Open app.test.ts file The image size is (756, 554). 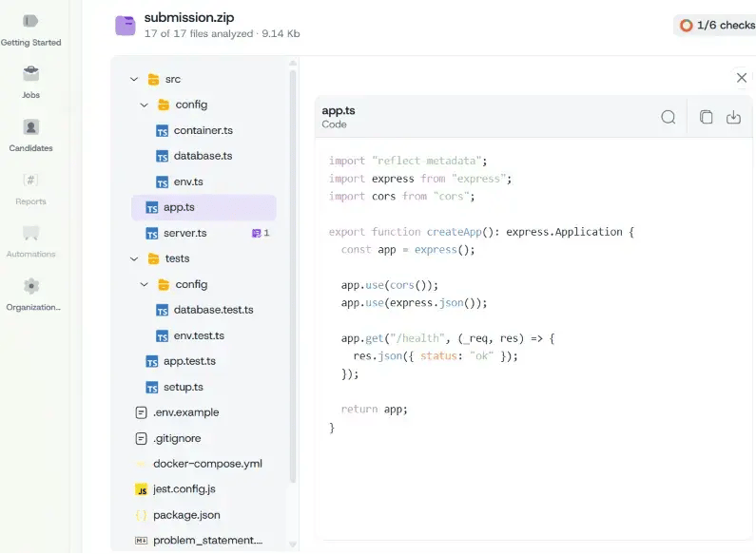click(189, 361)
